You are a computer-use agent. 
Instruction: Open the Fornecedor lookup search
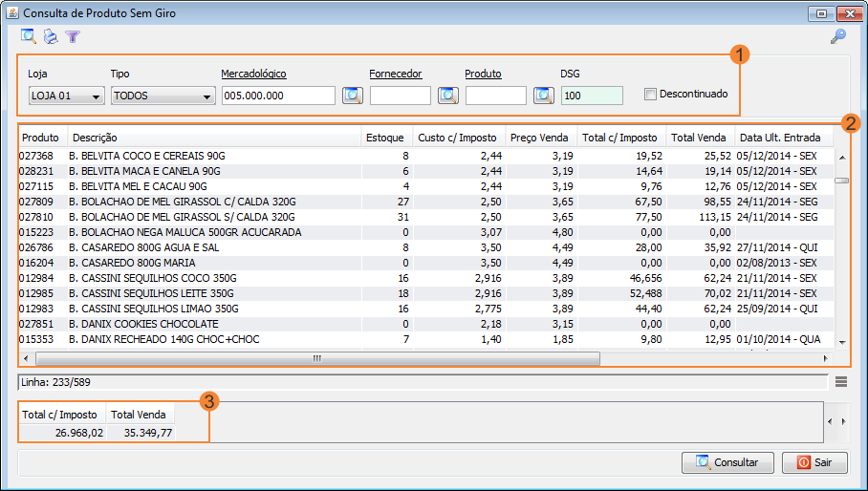coord(448,96)
